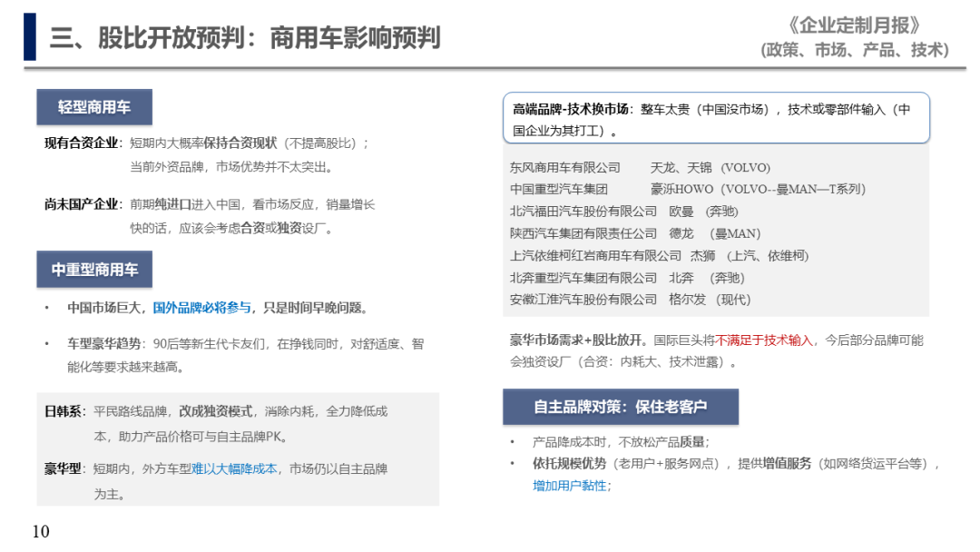Click the red text 不满足于技术输入
Image resolution: width=980 pixels, height=552 pixels.
(x=764, y=340)
